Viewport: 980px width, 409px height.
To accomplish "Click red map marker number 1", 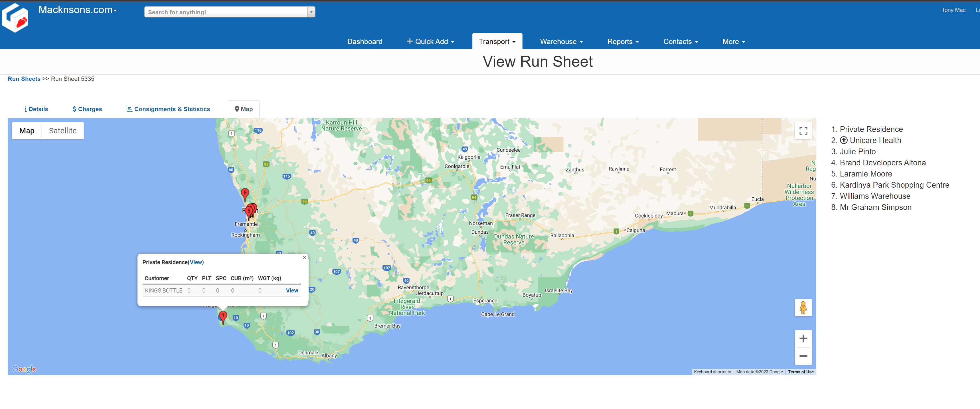I will [x=223, y=316].
